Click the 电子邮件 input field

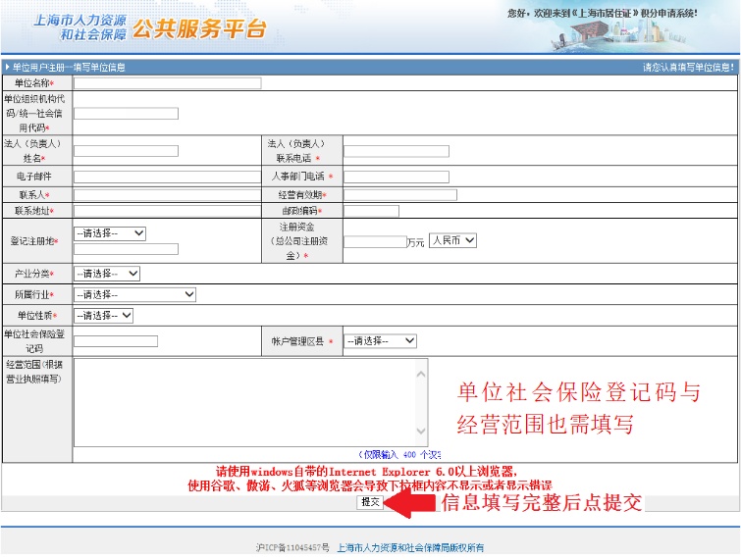pyautogui.click(x=167, y=177)
